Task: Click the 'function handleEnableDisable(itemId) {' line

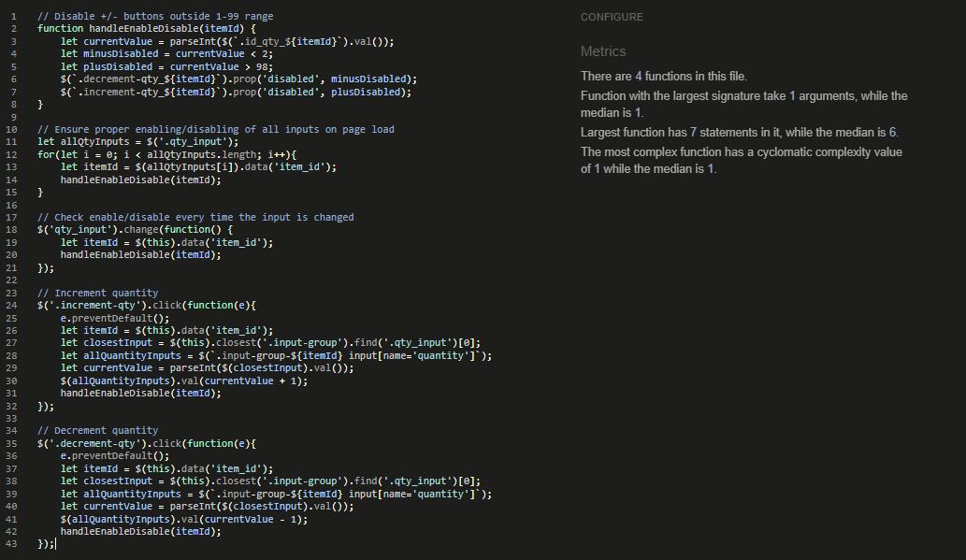Action: point(147,28)
